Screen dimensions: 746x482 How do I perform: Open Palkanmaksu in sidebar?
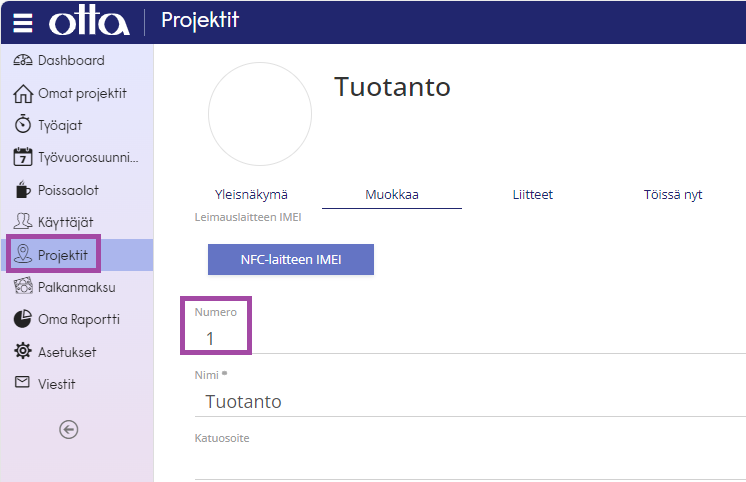coord(77,287)
